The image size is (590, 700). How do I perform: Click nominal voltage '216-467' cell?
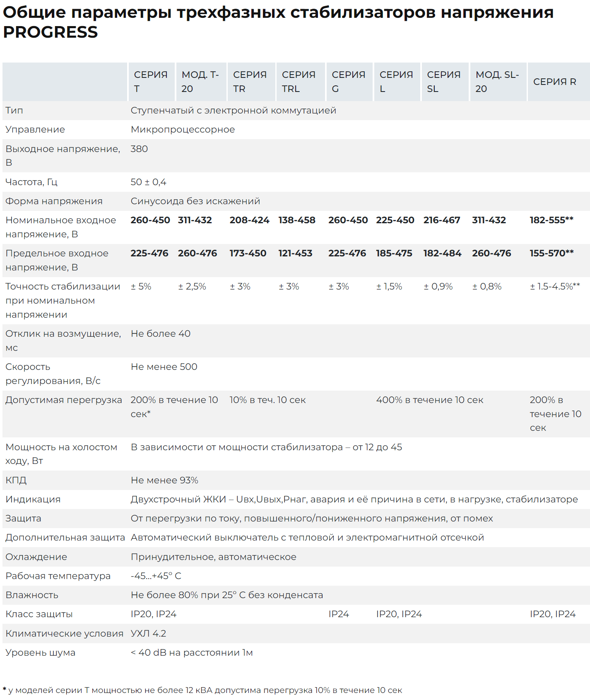click(x=442, y=220)
